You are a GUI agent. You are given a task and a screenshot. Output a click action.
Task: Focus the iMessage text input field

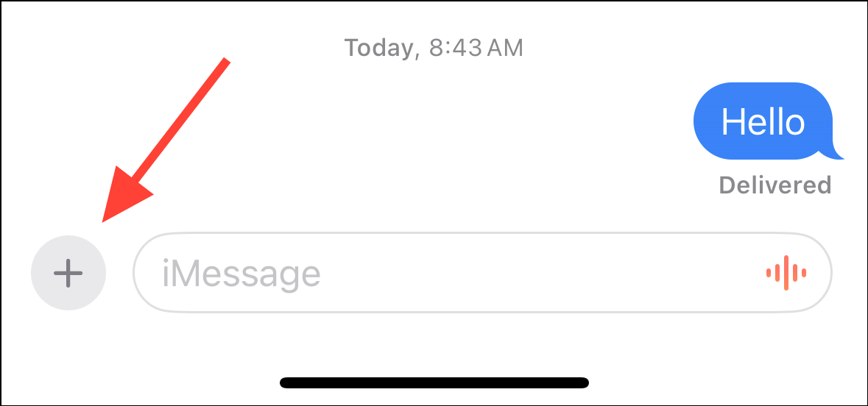(482, 273)
